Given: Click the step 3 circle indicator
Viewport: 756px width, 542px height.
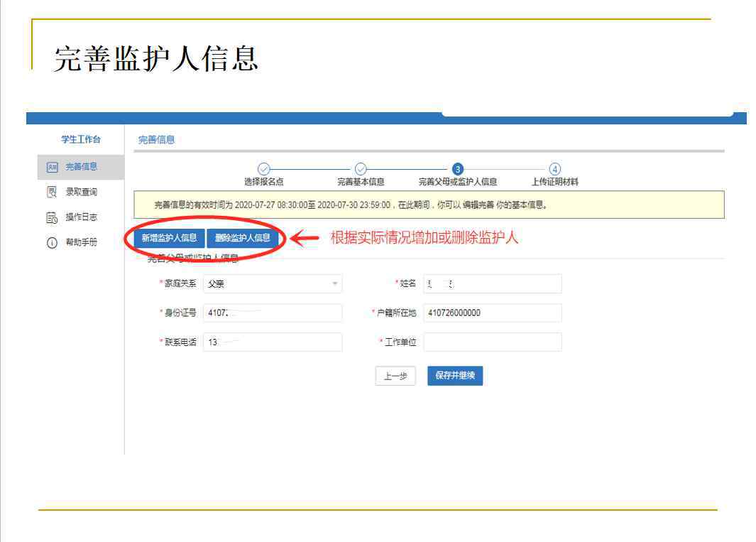Looking at the screenshot, I should coord(458,169).
